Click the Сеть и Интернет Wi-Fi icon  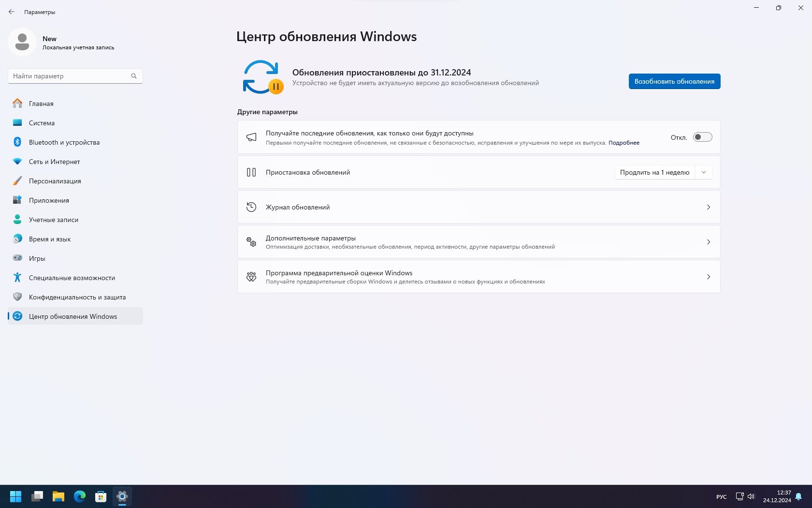click(x=17, y=161)
